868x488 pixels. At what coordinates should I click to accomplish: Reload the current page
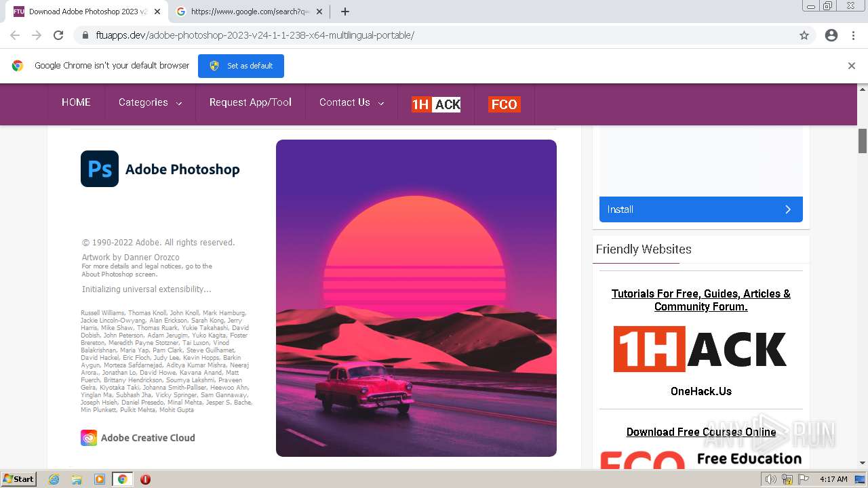click(x=58, y=35)
